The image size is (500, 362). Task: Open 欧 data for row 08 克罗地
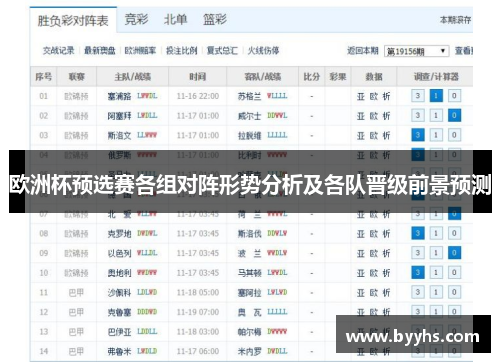coord(374,234)
